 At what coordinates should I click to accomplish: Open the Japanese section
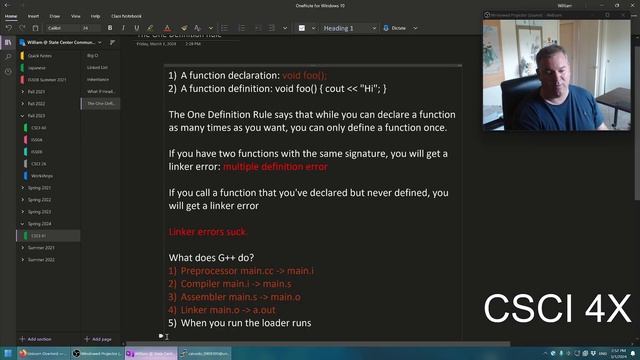point(37,68)
